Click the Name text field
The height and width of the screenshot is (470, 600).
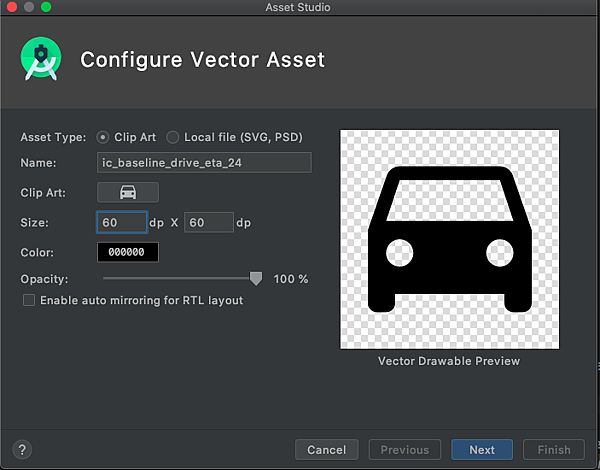point(204,163)
